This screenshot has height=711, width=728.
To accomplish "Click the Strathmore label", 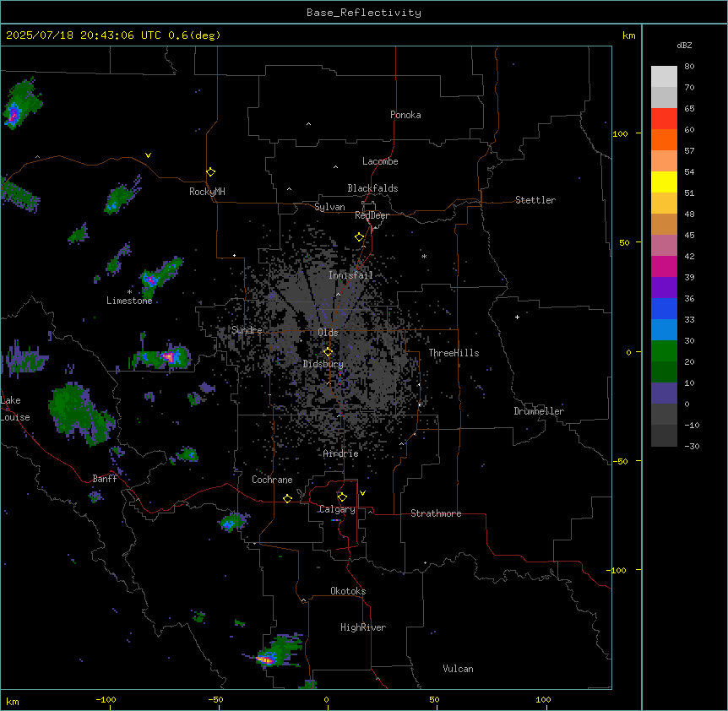I will (x=436, y=513).
